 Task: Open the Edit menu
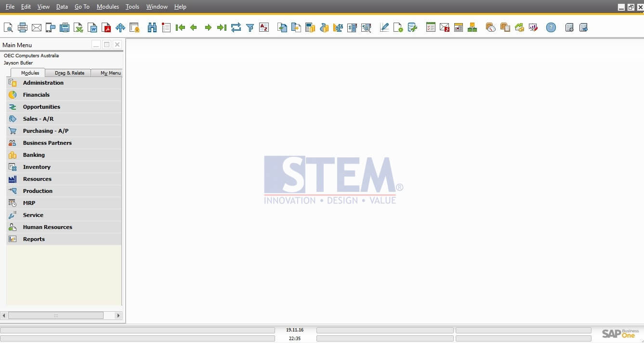click(26, 7)
